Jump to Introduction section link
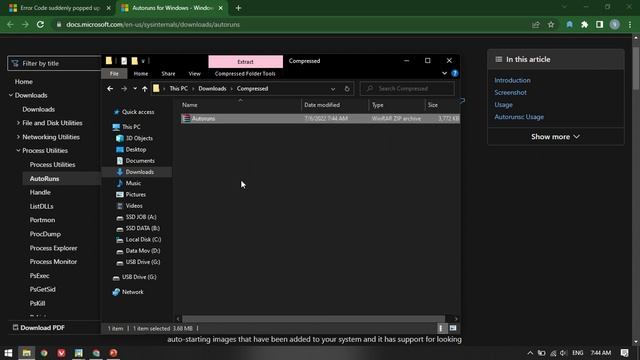Image resolution: width=640 pixels, height=360 pixels. (x=512, y=80)
